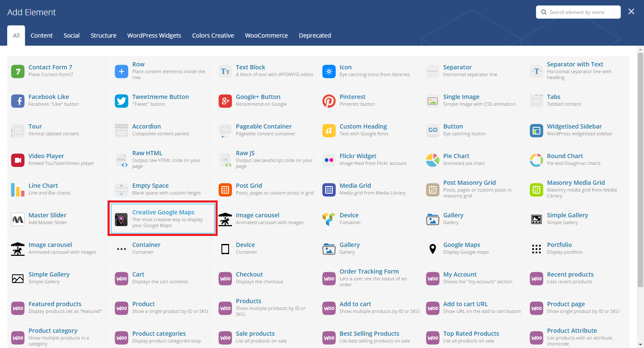Open the Colors Creative tab
This screenshot has width=644, height=348.
(x=213, y=36)
